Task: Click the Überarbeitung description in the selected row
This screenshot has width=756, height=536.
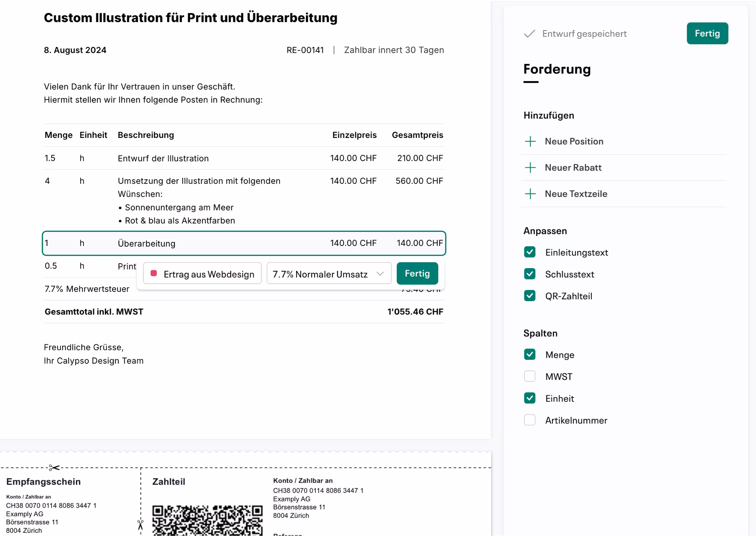Action: tap(147, 243)
